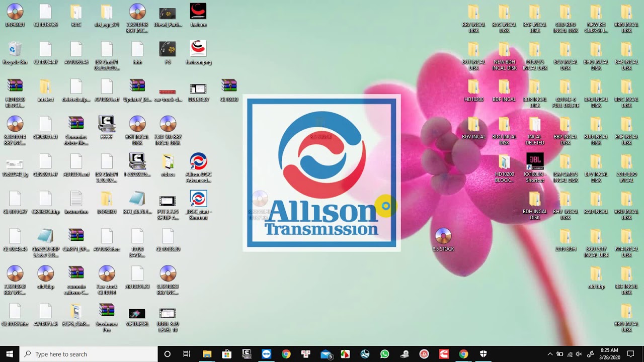
Task: Open the Update7 archive file
Action: click(x=137, y=90)
